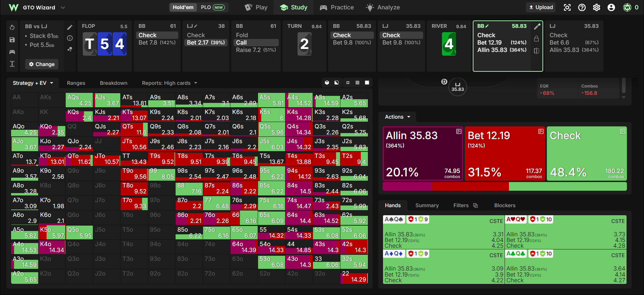Image resolution: width=644 pixels, height=295 pixels.
Task: Click the lock icon in selected BB node
Action: tap(536, 39)
